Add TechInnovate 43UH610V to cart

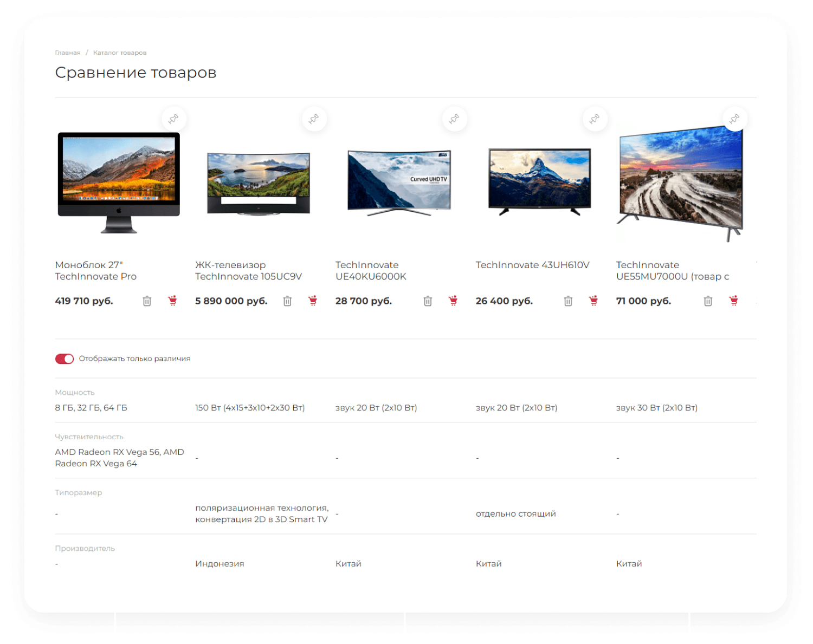[x=593, y=301]
